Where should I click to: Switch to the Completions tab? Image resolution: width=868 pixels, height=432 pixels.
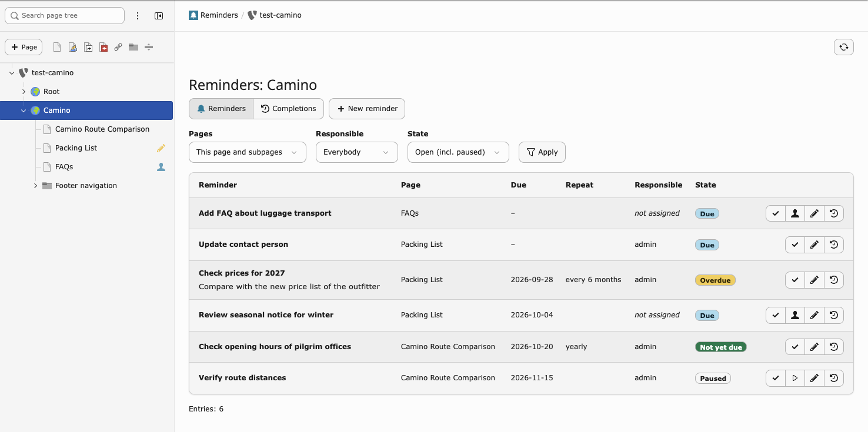[x=289, y=109]
